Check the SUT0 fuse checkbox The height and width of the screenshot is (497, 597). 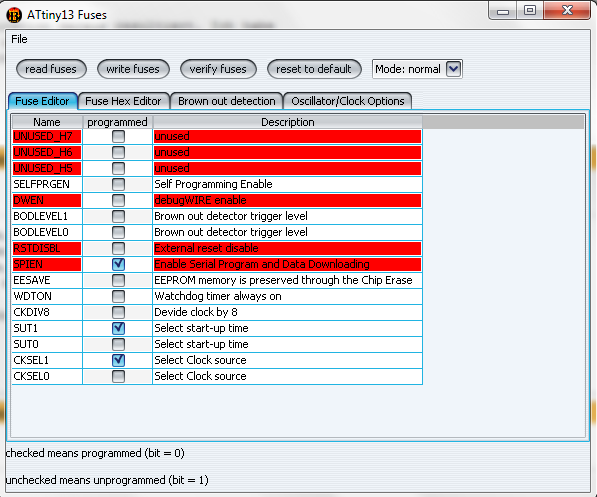point(118,344)
